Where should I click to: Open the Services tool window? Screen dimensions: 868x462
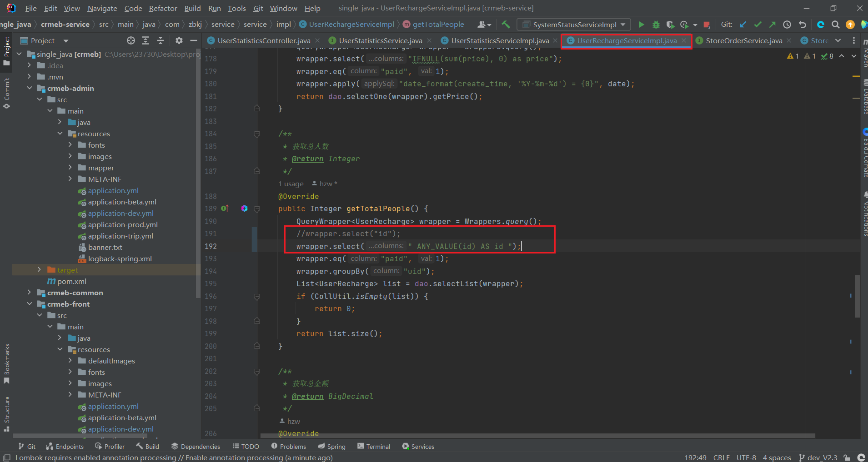coord(418,447)
